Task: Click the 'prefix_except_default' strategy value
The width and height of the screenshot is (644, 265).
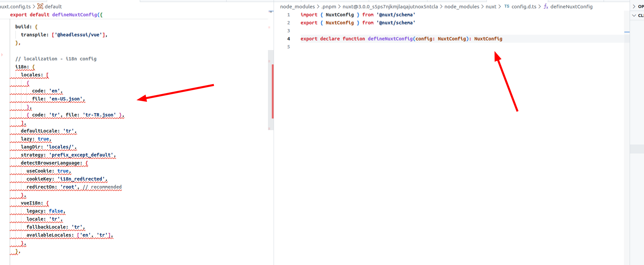Action: click(x=81, y=155)
